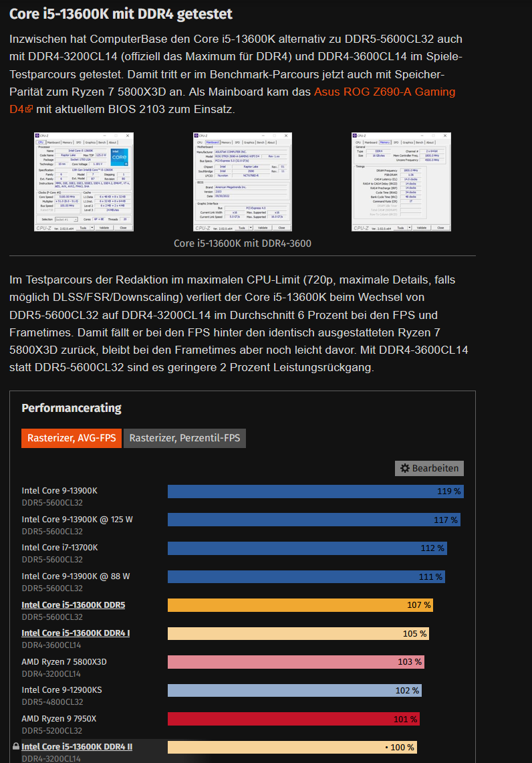Open the CPU-Z Memory tab thumbnail
The width and height of the screenshot is (532, 763).
[x=401, y=182]
